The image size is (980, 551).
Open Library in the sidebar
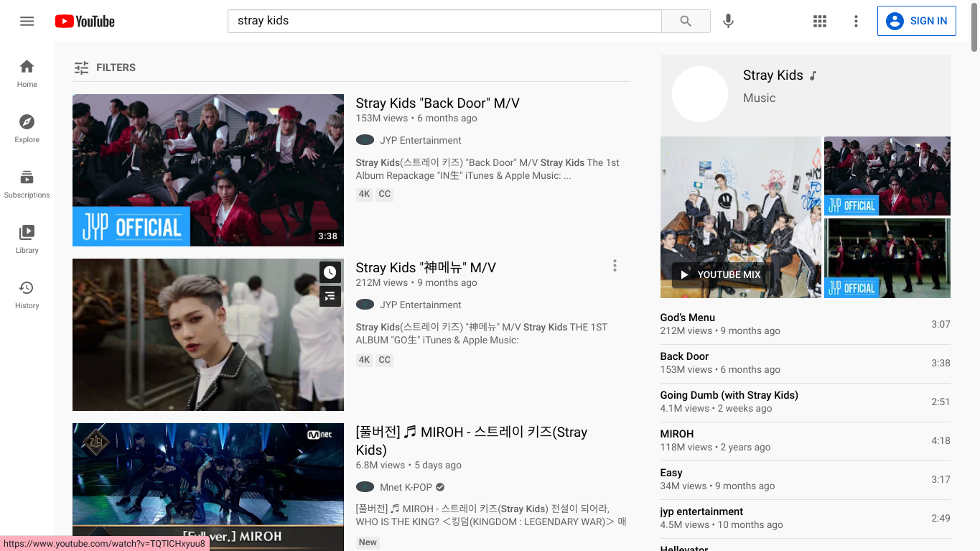[x=27, y=239]
